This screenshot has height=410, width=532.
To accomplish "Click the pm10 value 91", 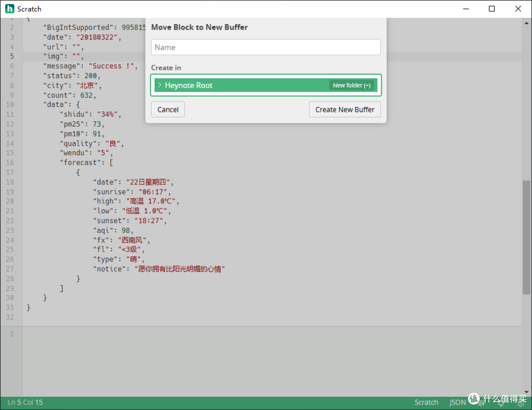I will (x=97, y=134).
